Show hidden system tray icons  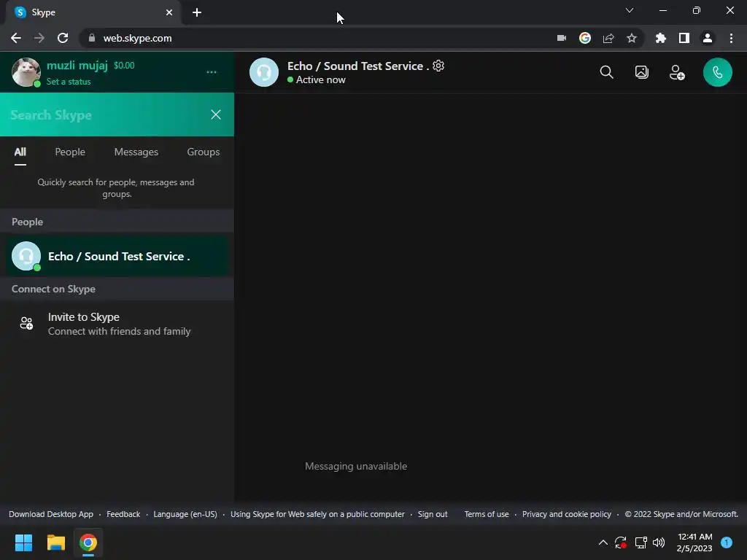[x=603, y=542]
